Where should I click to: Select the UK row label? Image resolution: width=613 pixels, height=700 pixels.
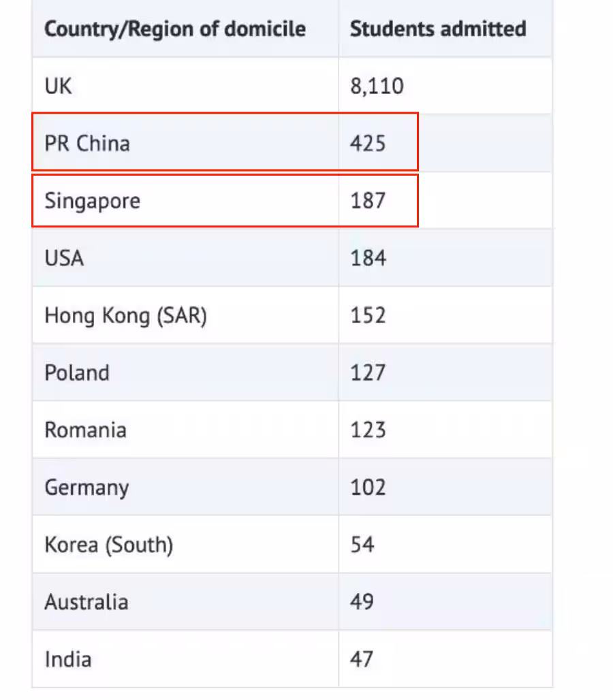tap(58, 86)
